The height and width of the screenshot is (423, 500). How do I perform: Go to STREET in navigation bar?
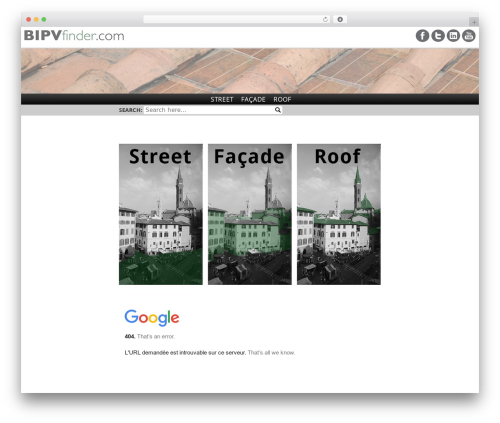(x=222, y=99)
